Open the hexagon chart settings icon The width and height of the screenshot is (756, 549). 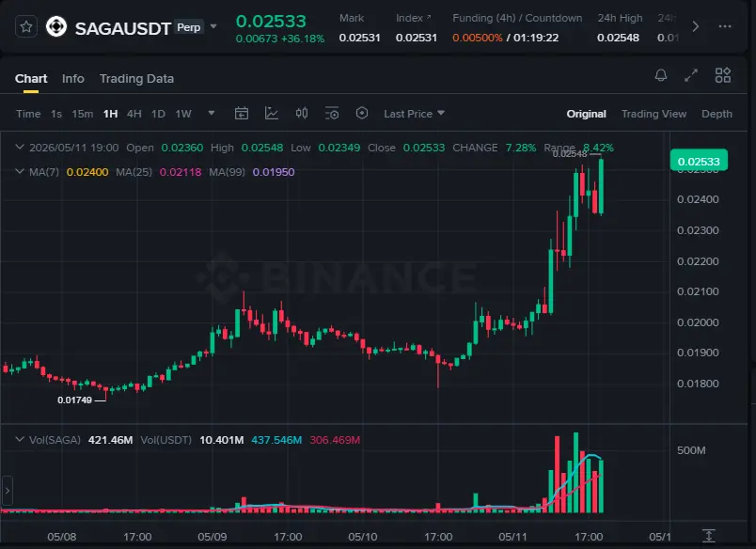(x=362, y=113)
